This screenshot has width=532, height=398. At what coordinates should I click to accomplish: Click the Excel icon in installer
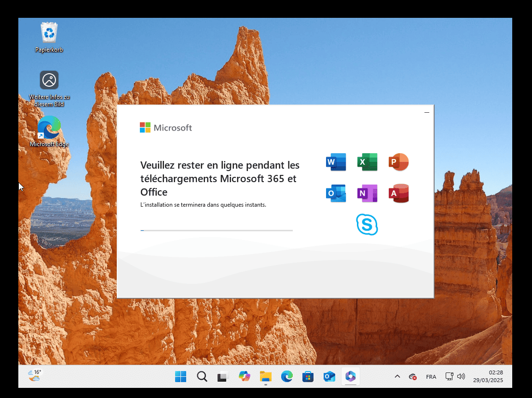coord(367,162)
